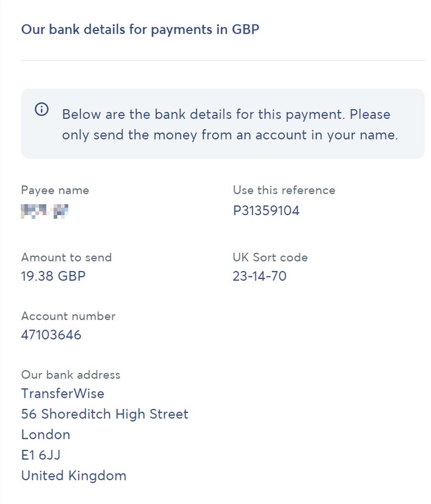Select the account number 47103646
The image size is (431, 504).
(x=51, y=335)
